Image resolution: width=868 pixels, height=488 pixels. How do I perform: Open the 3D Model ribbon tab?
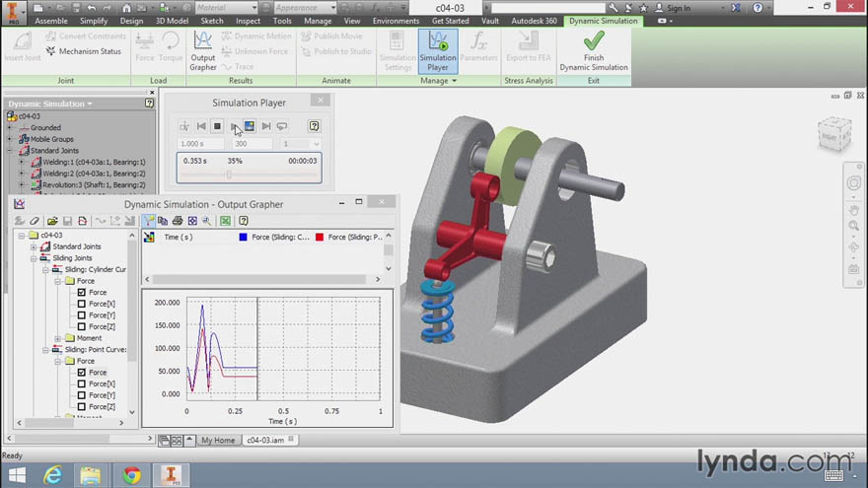pyautogui.click(x=172, y=21)
